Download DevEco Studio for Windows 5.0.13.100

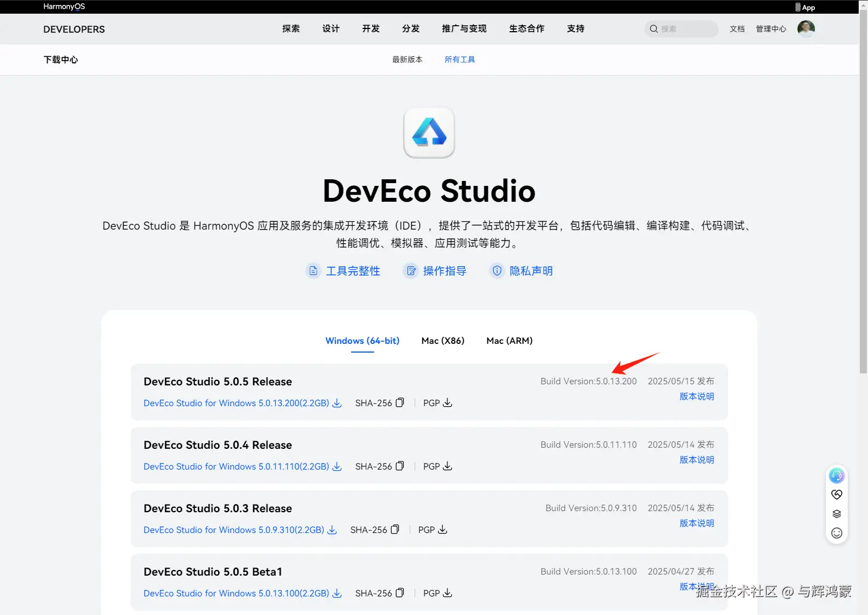[x=236, y=593]
